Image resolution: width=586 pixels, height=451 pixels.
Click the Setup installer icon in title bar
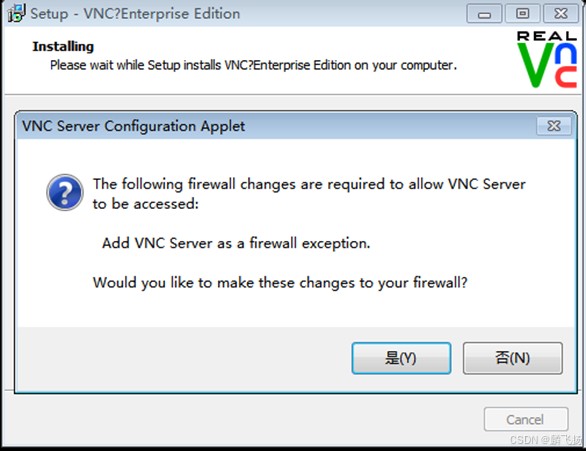pos(16,13)
